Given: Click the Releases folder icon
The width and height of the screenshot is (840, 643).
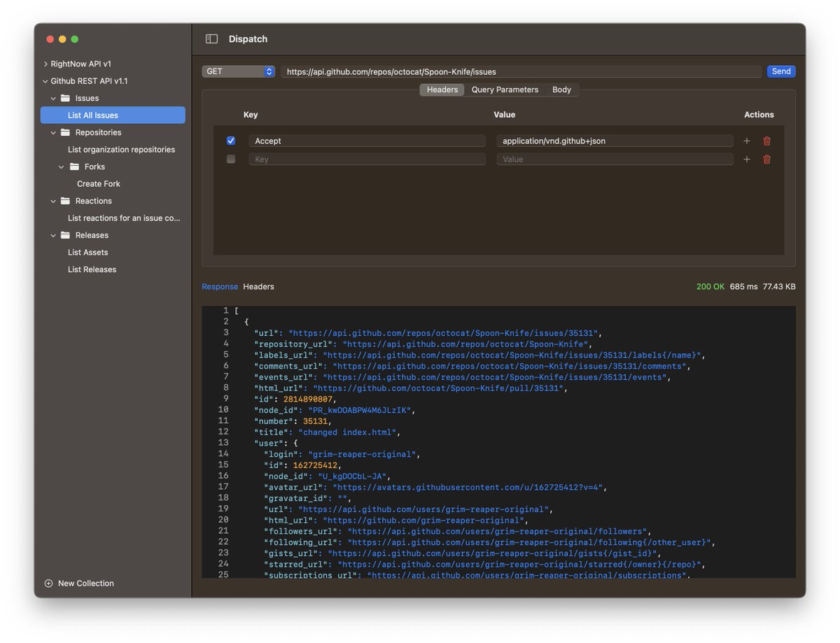Looking at the screenshot, I should (x=64, y=235).
